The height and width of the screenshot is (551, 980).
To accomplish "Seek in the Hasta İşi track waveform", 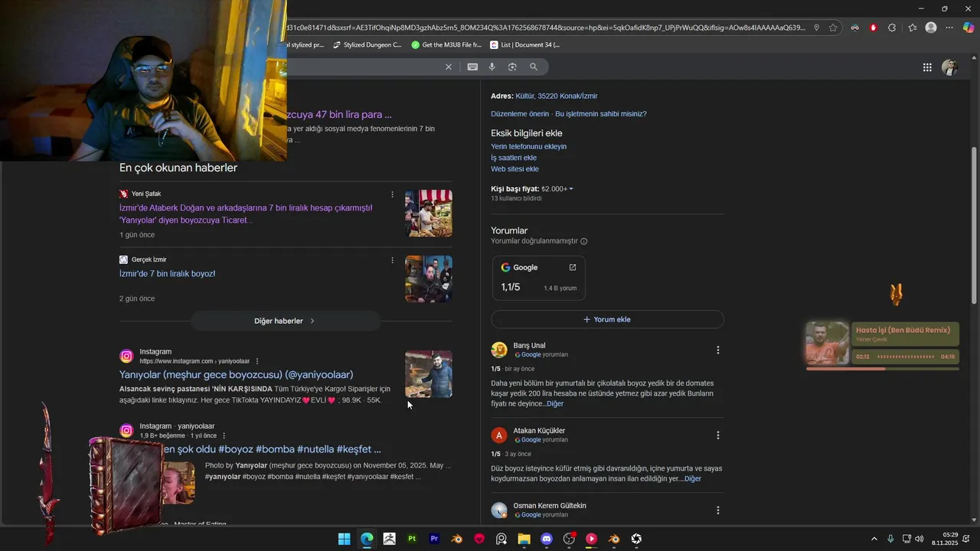I will click(x=906, y=357).
